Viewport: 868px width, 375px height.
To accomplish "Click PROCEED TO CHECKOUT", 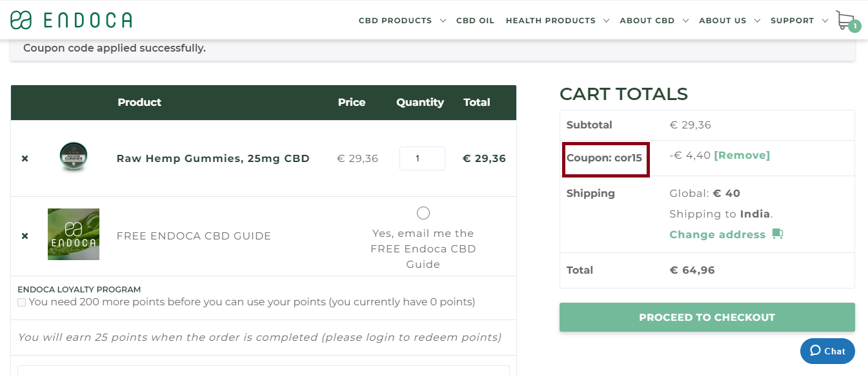I will (707, 317).
